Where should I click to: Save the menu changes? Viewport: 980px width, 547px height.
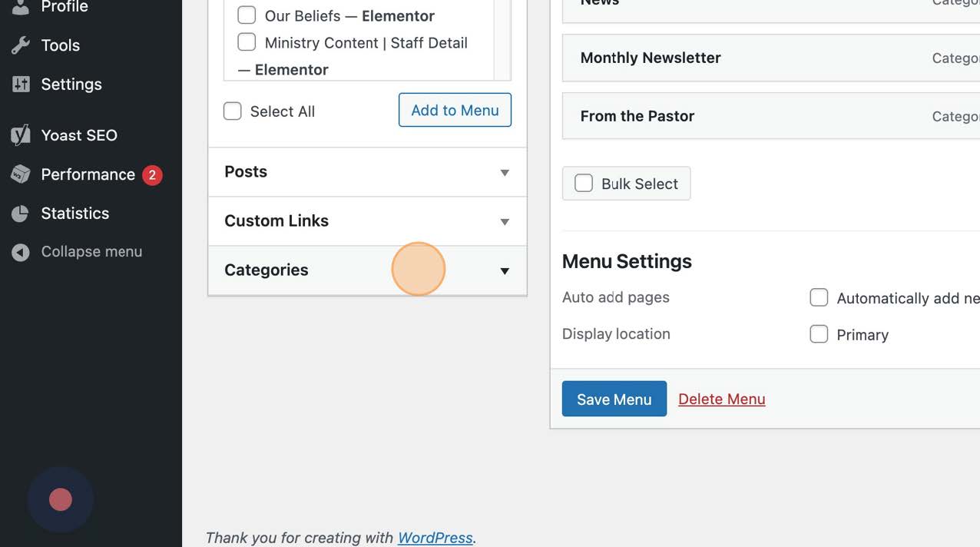tap(614, 399)
